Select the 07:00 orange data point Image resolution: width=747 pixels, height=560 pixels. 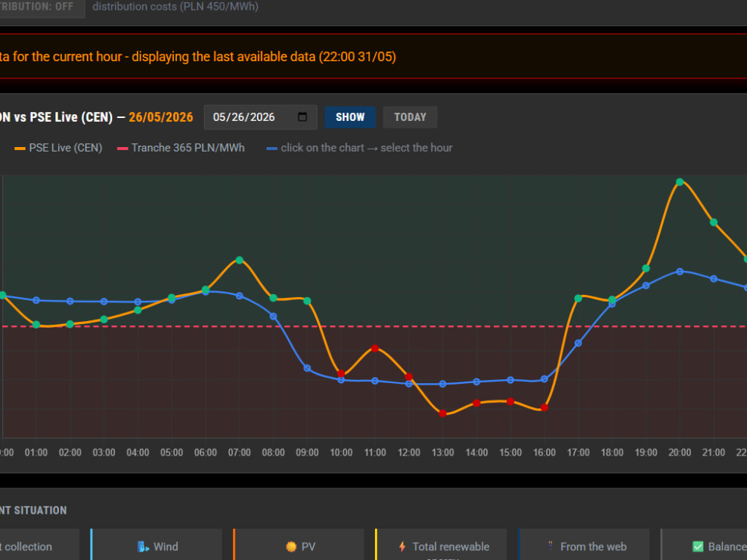[240, 260]
